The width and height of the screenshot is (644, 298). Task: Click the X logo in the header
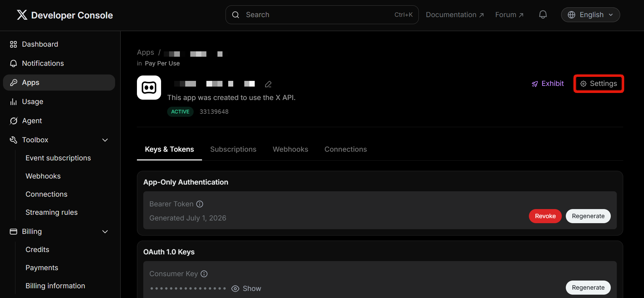point(22,15)
